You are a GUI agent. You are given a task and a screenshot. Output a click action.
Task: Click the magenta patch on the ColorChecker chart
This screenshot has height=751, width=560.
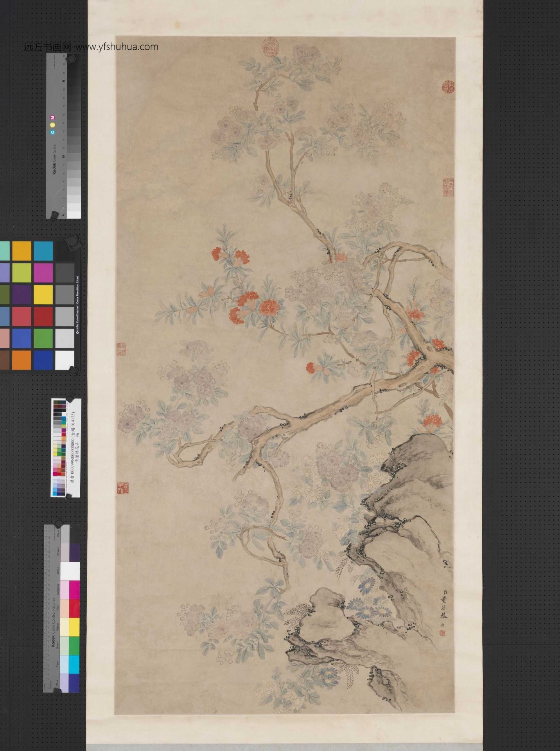43,273
